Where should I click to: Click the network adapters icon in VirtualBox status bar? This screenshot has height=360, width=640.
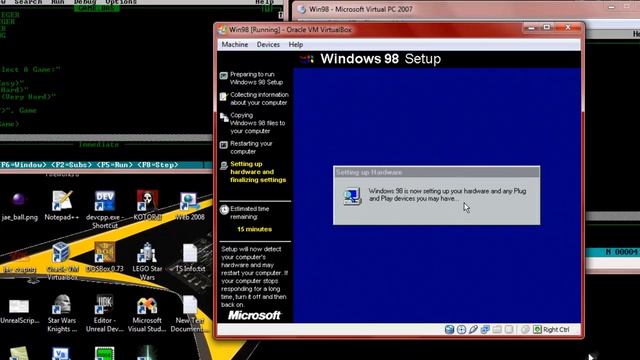(x=485, y=329)
